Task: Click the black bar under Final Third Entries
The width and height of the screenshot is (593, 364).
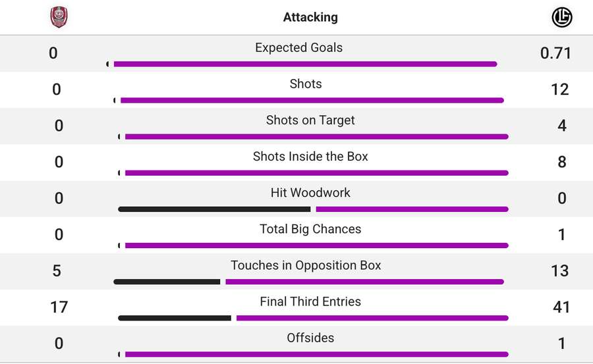Action: pyautogui.click(x=175, y=318)
